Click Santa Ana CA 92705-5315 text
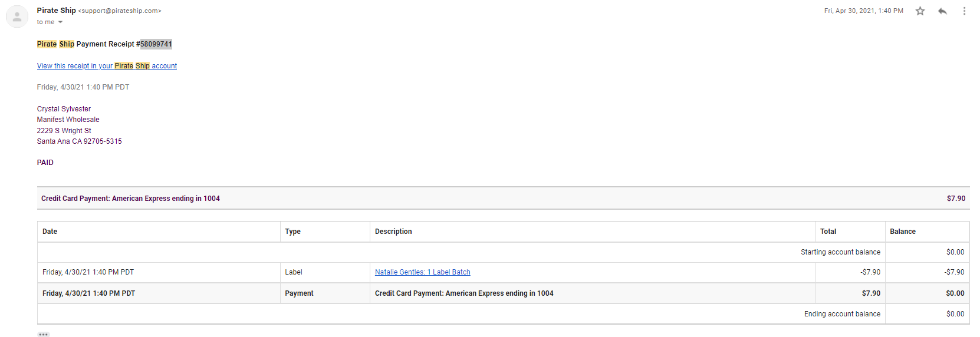The image size is (980, 337). (x=80, y=141)
